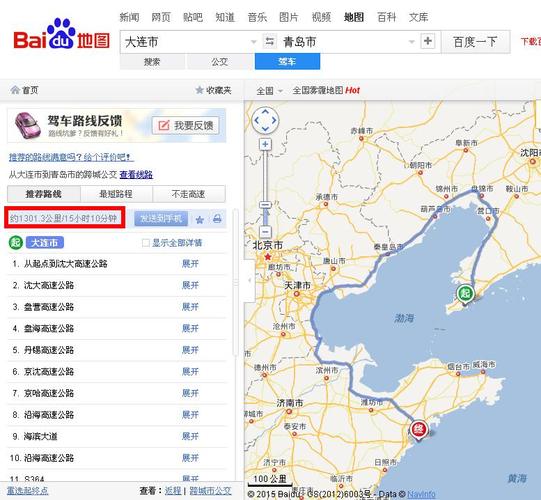541x500 pixels.
Task: Zoom in on the map with the plus button
Action: 265,144
